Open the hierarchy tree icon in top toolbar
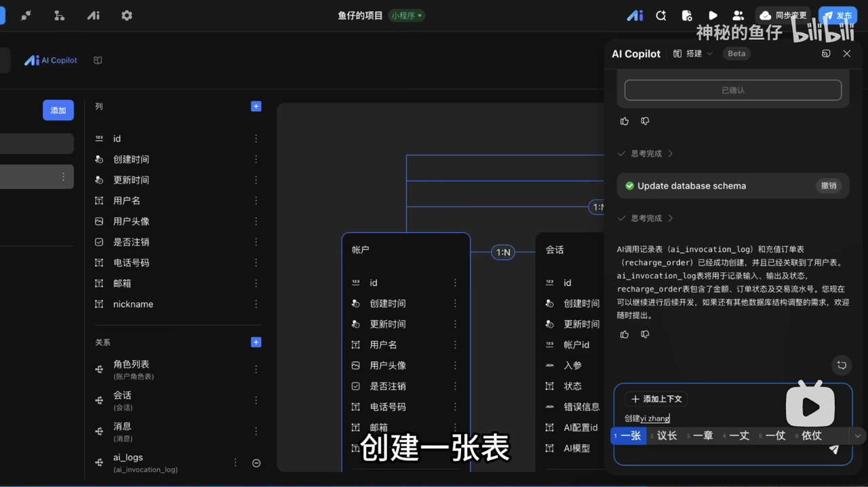This screenshot has height=487, width=868. point(59,16)
